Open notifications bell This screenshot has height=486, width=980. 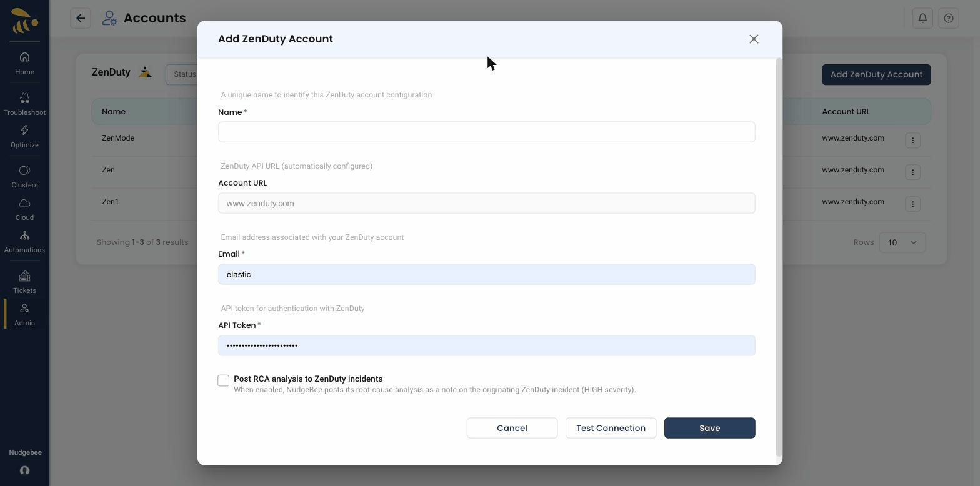[x=922, y=18]
